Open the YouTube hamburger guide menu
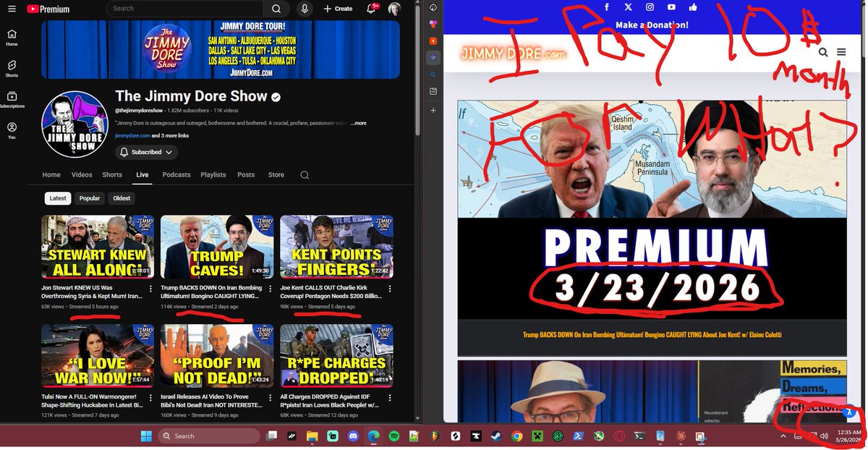The width and height of the screenshot is (868, 450). point(12,9)
